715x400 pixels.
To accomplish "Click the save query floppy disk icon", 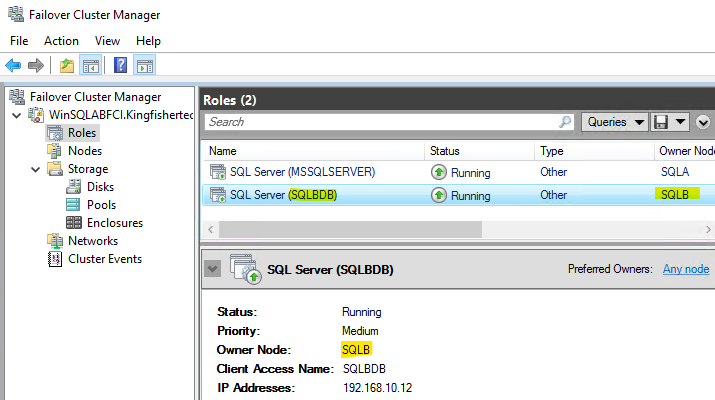I will tap(661, 122).
